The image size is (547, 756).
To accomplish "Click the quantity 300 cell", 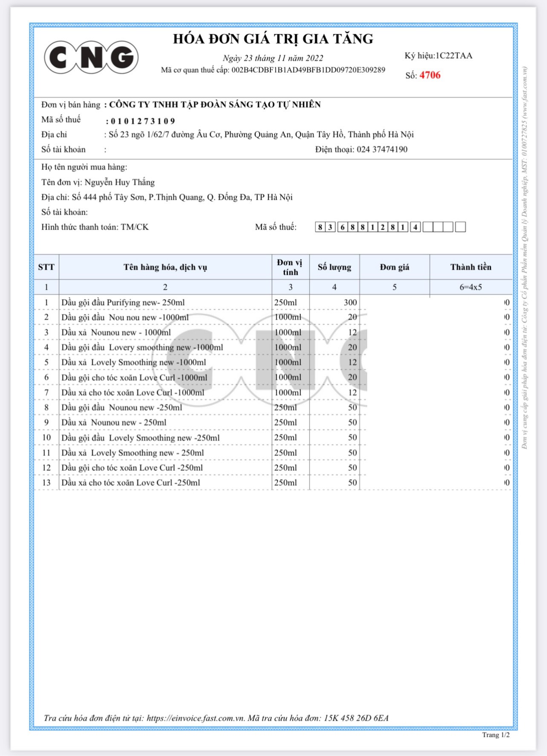I will click(x=334, y=303).
